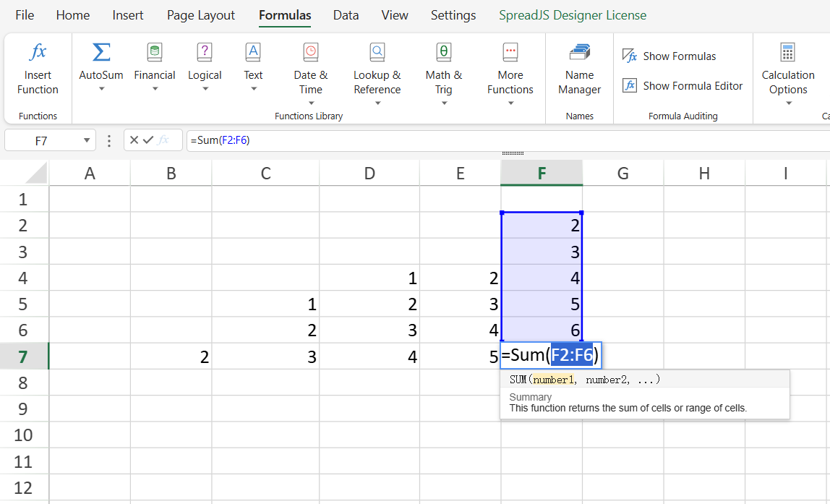
Task: Click the F7 cell editor text
Action: tap(550, 355)
